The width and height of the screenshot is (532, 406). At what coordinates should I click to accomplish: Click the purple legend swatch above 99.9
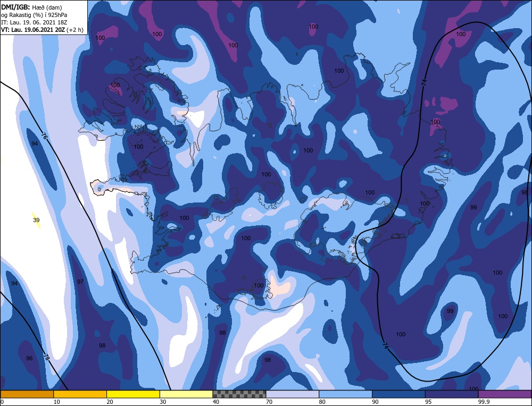click(x=505, y=394)
